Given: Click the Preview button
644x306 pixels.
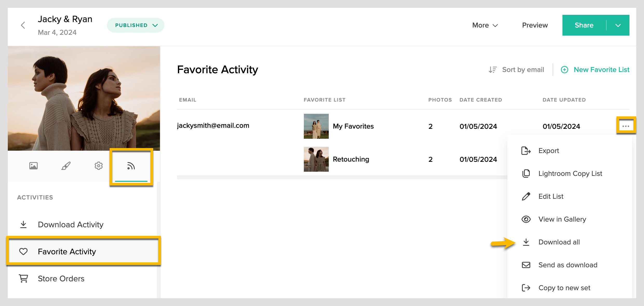Looking at the screenshot, I should (x=535, y=25).
